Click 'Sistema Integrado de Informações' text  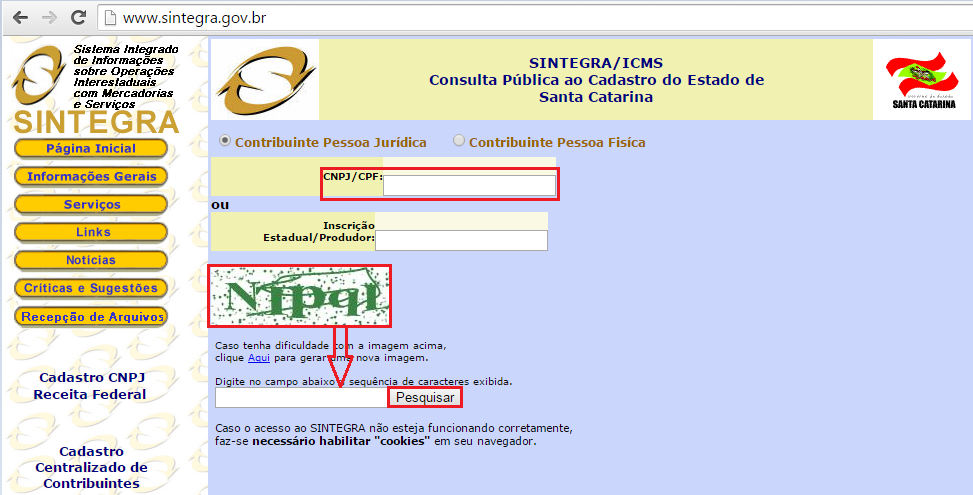pyautogui.click(x=126, y=55)
